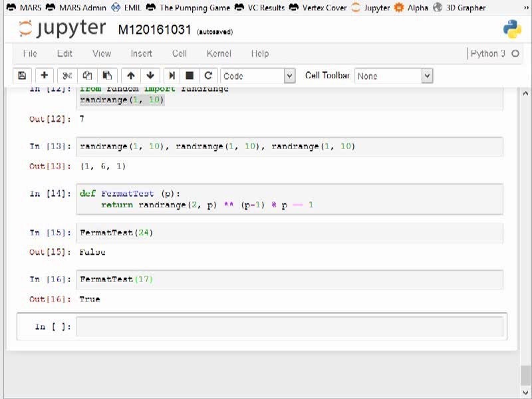Click the kernel idle circle indicator
The image size is (532, 399).
coord(515,54)
